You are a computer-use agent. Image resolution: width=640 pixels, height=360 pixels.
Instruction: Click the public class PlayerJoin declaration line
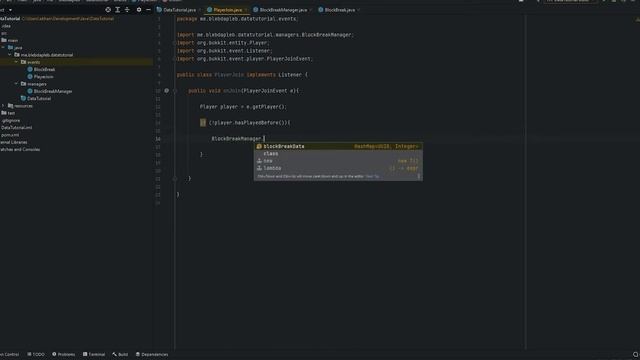(242, 75)
